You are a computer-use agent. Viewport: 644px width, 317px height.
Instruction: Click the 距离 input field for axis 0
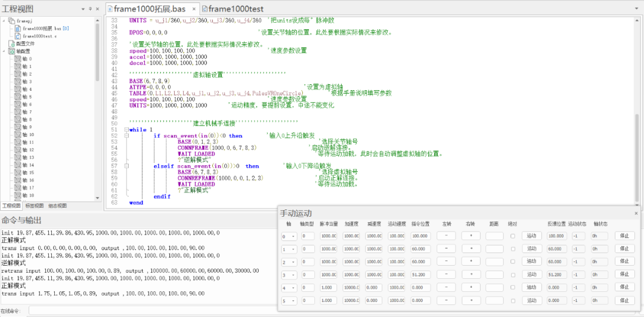[x=494, y=236]
